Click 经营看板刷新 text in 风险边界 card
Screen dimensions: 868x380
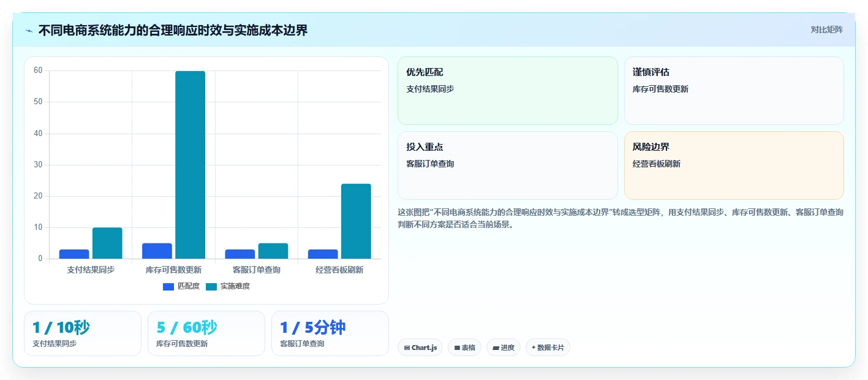point(657,164)
